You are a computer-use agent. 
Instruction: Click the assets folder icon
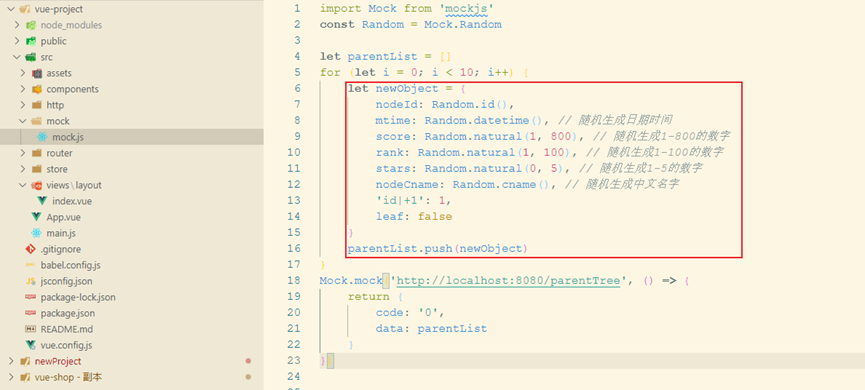click(x=37, y=73)
